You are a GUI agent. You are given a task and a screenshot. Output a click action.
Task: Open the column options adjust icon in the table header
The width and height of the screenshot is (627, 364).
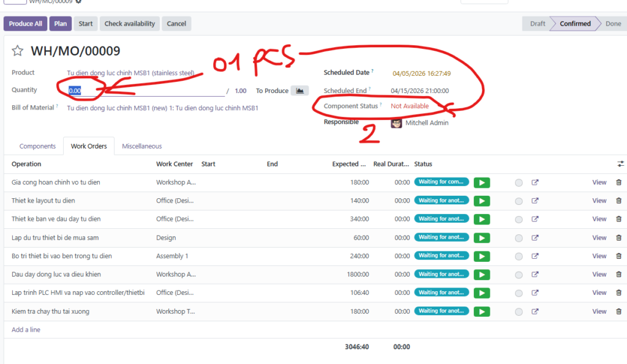point(620,164)
